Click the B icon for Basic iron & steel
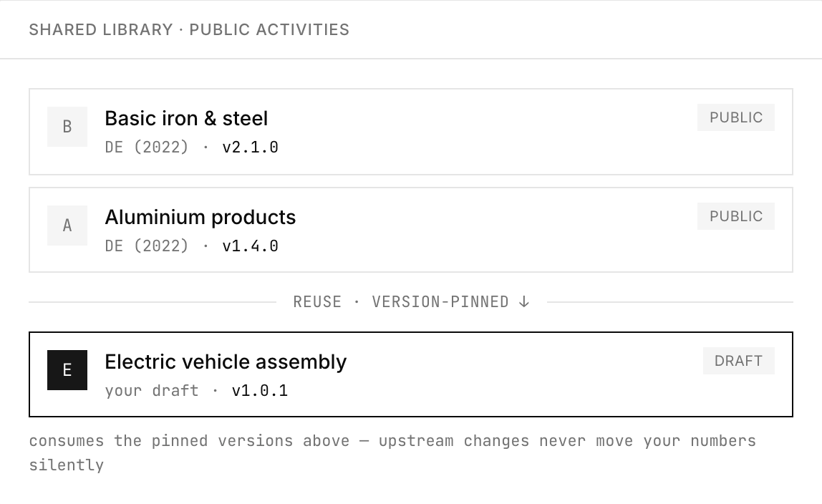822x504 pixels. [67, 127]
